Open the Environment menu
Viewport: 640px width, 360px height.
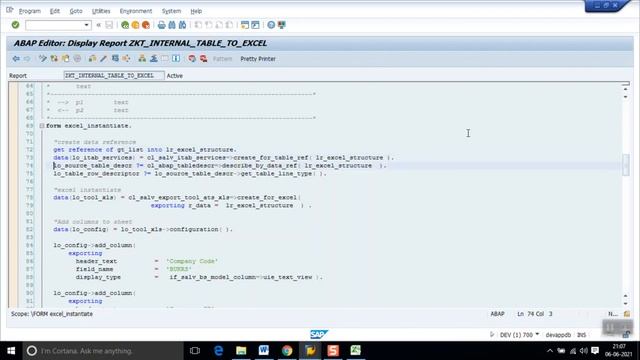coord(136,11)
